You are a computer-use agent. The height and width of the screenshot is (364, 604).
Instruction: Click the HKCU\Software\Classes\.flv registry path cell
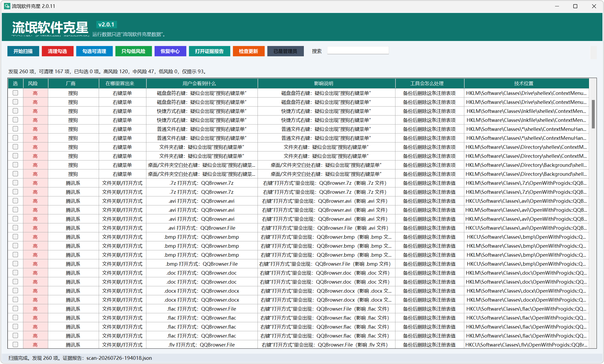coord(526,345)
